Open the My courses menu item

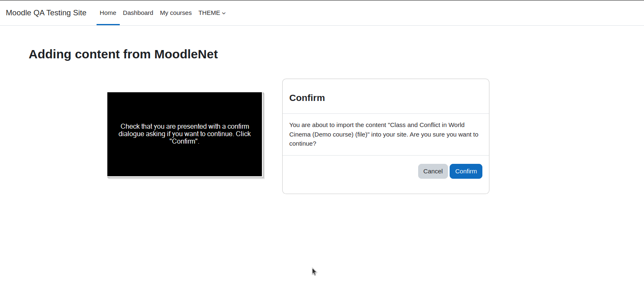pos(176,13)
